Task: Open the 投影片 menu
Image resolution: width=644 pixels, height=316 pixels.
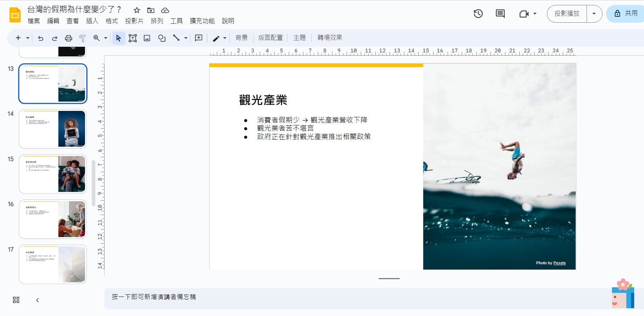Action: (134, 21)
